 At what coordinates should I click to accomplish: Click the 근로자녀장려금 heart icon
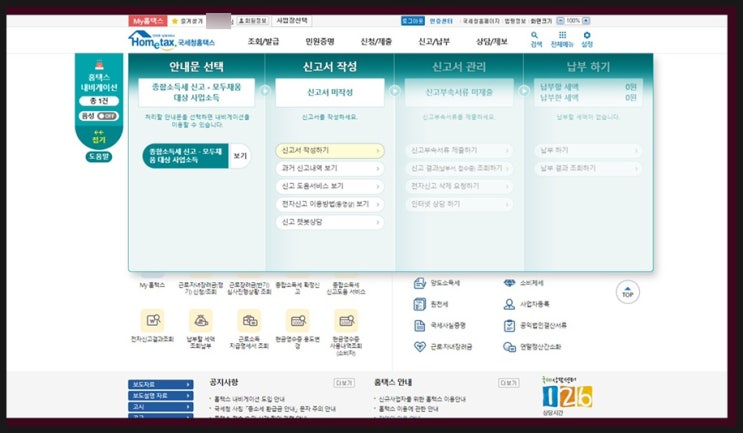pos(420,347)
